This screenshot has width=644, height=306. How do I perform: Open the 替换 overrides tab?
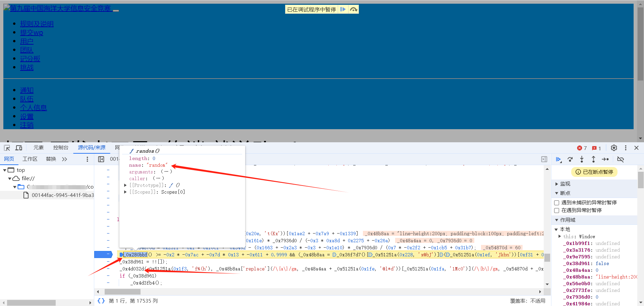coord(51,159)
